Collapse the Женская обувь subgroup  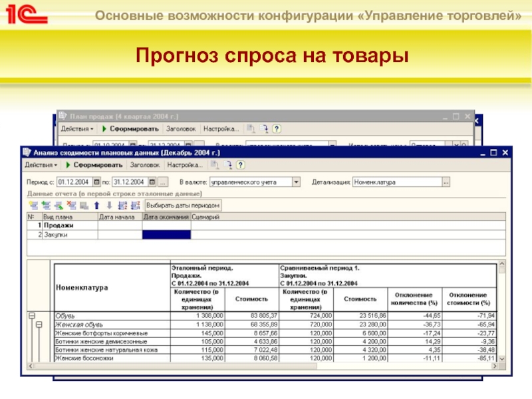pyautogui.click(x=39, y=324)
